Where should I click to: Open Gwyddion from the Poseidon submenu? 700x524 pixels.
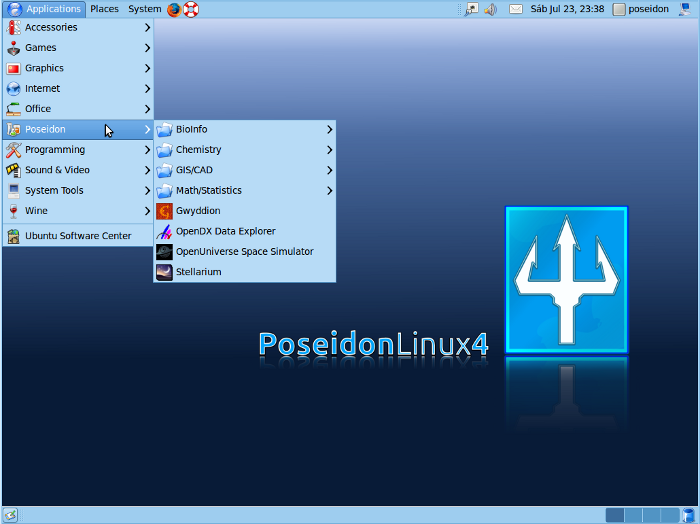click(197, 211)
